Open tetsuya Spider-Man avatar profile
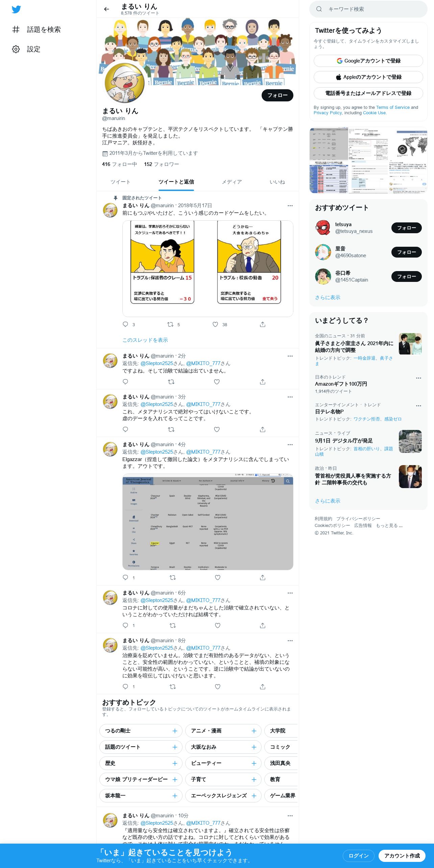The width and height of the screenshot is (434, 868). pos(323,228)
